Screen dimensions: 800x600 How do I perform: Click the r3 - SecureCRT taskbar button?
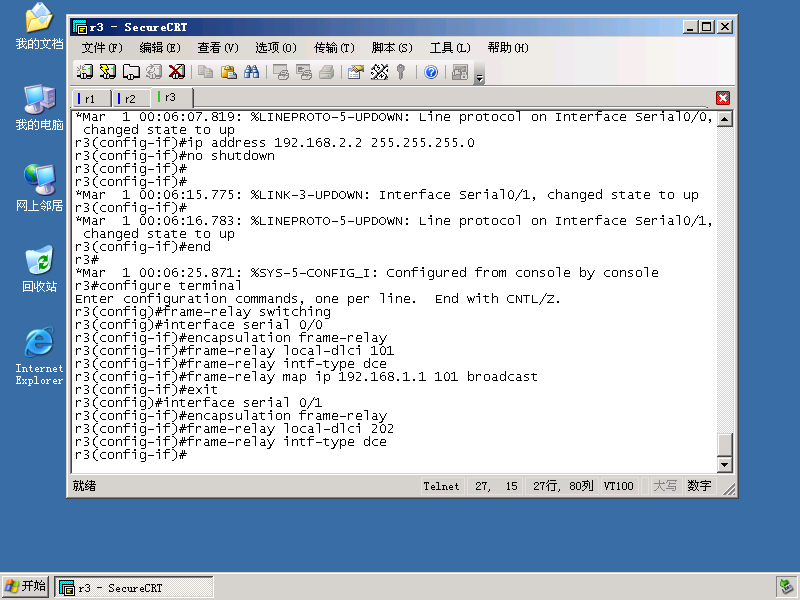click(134, 588)
